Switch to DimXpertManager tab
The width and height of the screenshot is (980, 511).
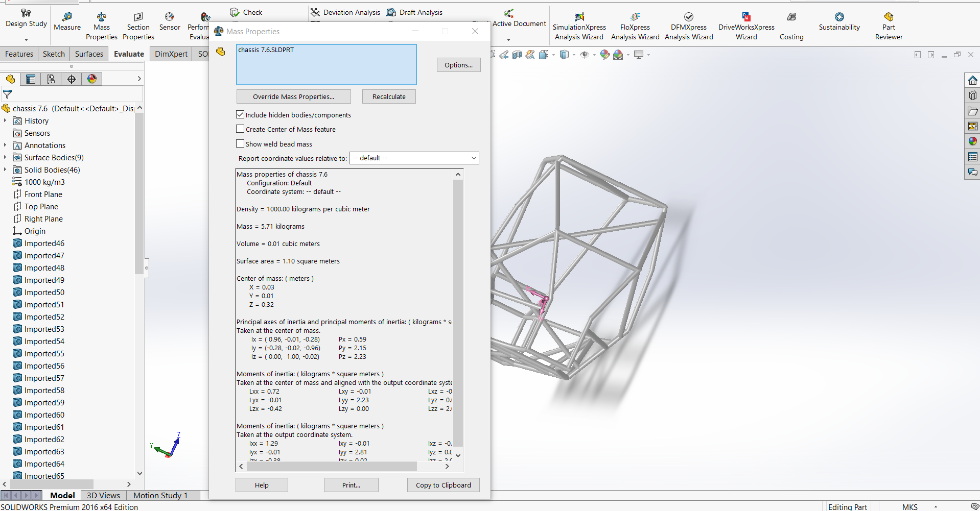(72, 79)
